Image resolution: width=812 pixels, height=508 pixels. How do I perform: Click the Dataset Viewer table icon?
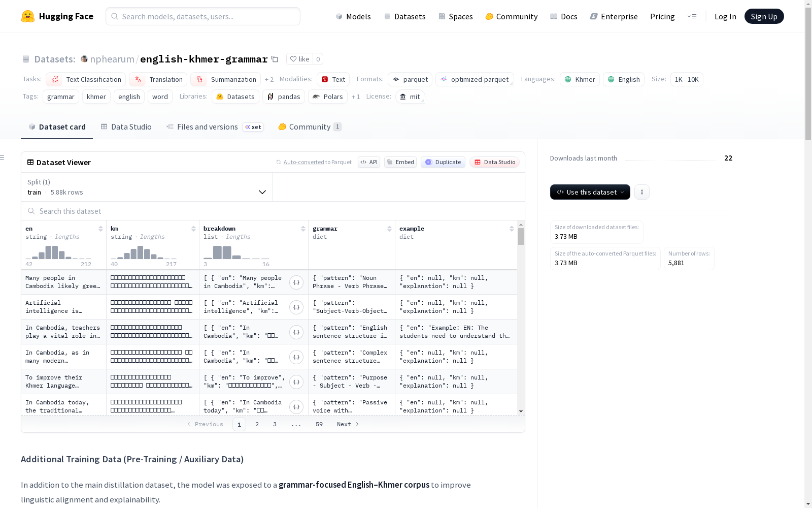[x=30, y=162]
